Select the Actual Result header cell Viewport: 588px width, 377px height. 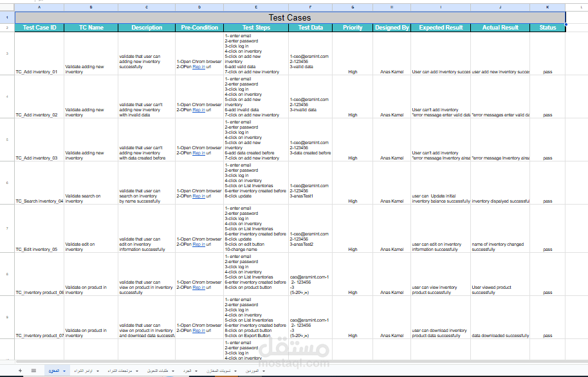click(x=501, y=28)
